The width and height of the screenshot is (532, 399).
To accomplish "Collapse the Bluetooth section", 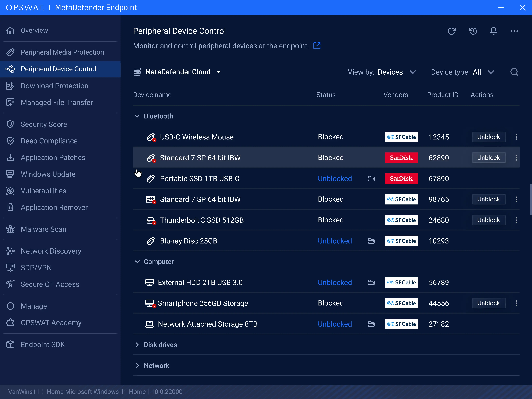I will pos(137,116).
